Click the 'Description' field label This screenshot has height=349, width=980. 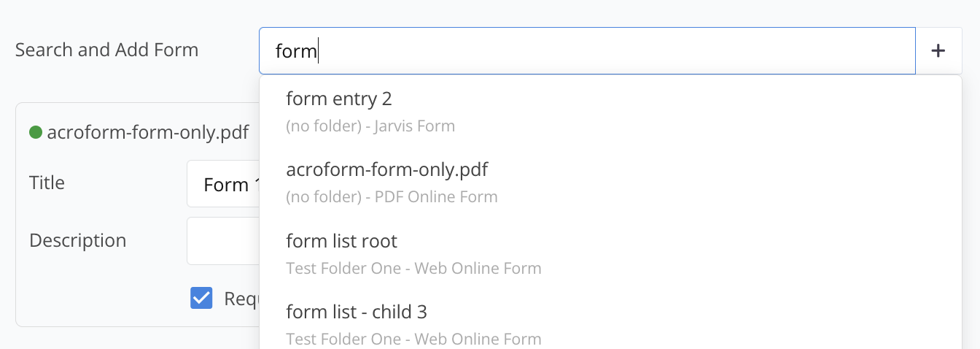77,240
